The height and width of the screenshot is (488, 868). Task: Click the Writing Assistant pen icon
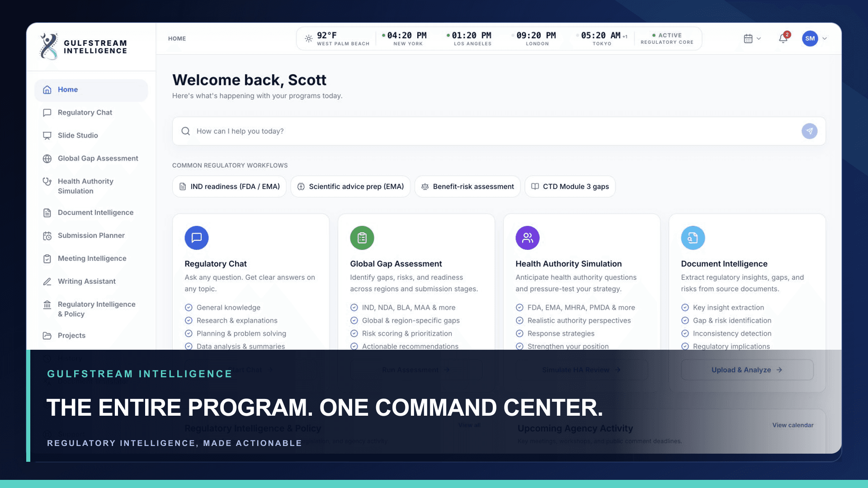pyautogui.click(x=47, y=282)
